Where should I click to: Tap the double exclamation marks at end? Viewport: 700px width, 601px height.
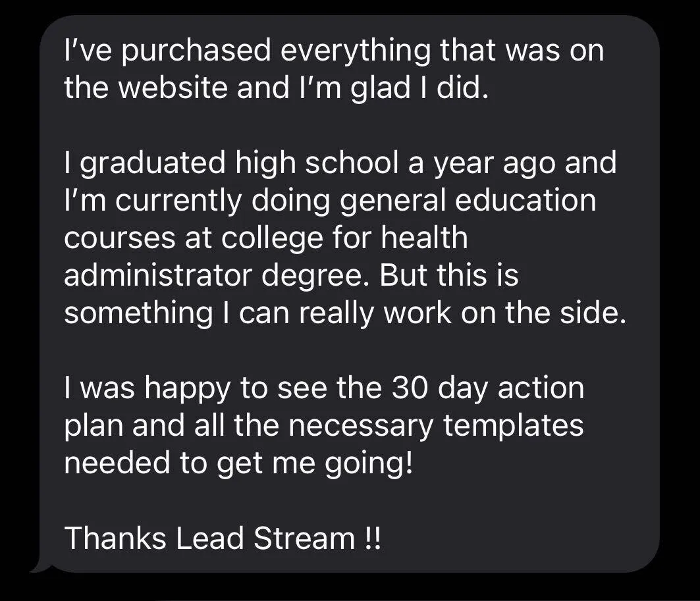pyautogui.click(x=373, y=538)
